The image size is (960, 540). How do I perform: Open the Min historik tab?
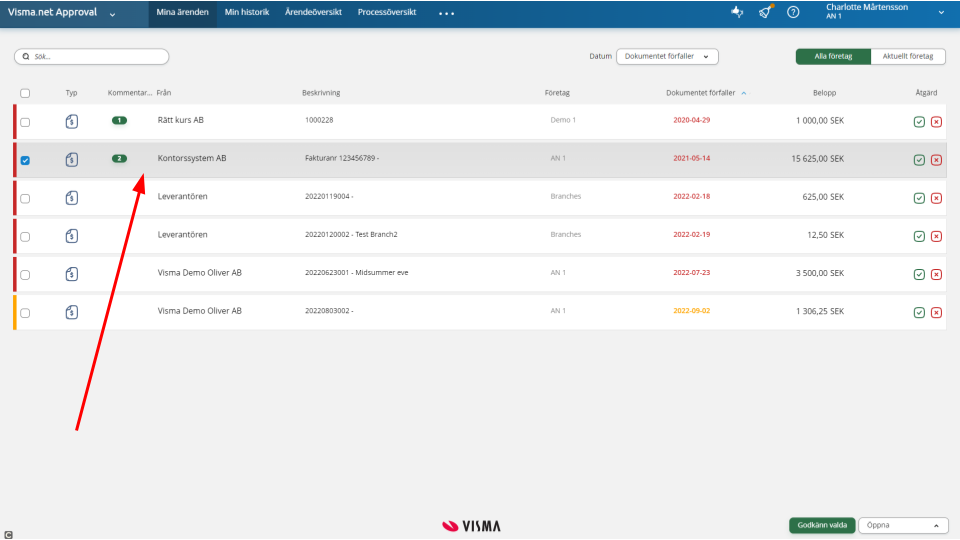tap(247, 12)
